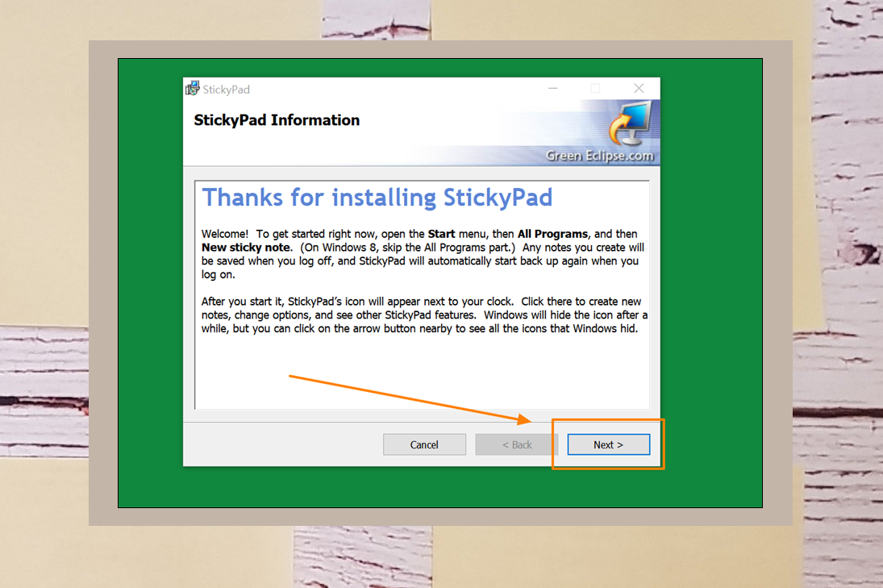
Task: Click the StickyPad installer icon in title bar
Action: [193, 89]
